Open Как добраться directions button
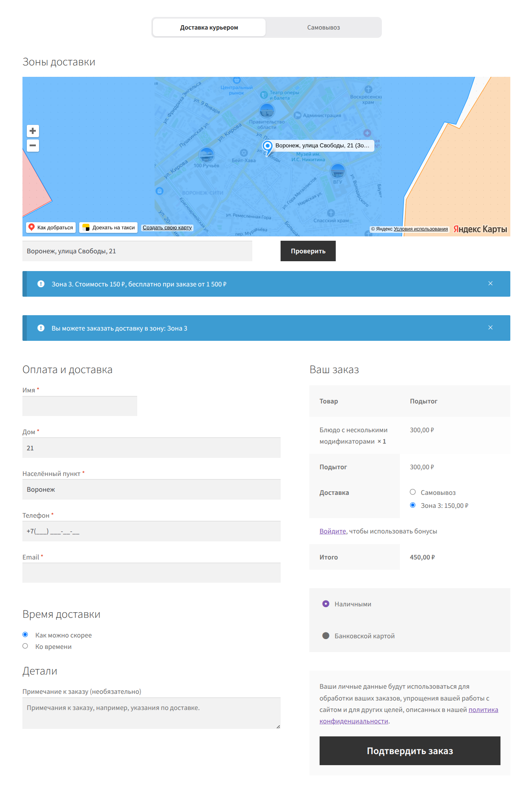The height and width of the screenshot is (788, 532). coord(51,227)
